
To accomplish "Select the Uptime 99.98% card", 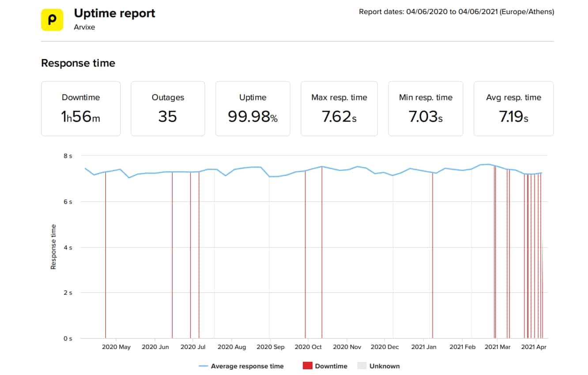I will click(253, 109).
